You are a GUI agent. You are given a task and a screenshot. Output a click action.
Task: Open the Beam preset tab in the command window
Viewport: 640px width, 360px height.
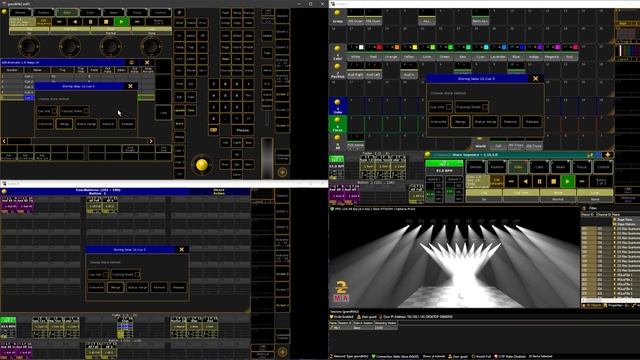coord(113,13)
